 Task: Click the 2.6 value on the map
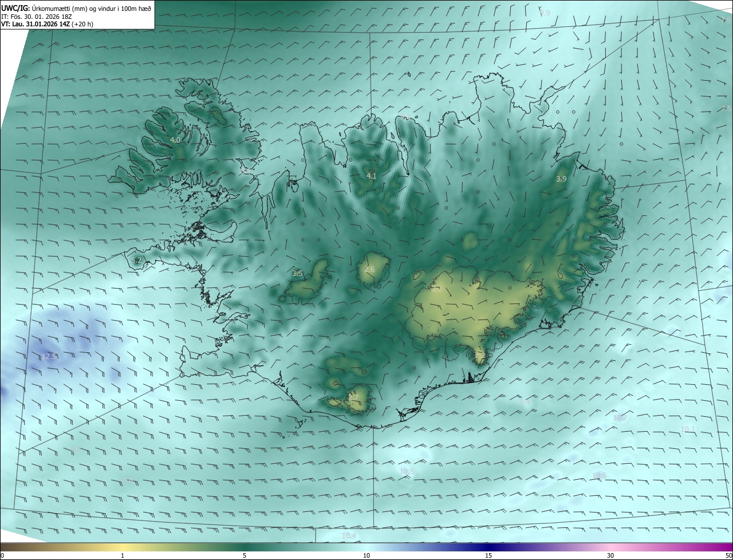[369, 269]
